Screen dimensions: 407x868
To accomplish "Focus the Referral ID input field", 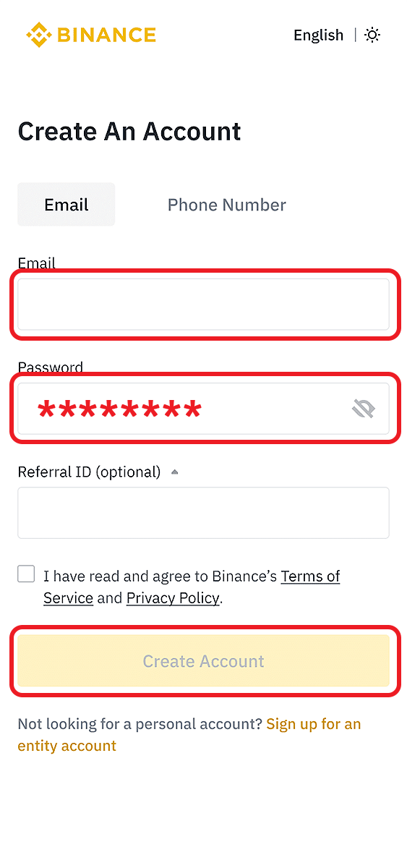I will coord(204,513).
